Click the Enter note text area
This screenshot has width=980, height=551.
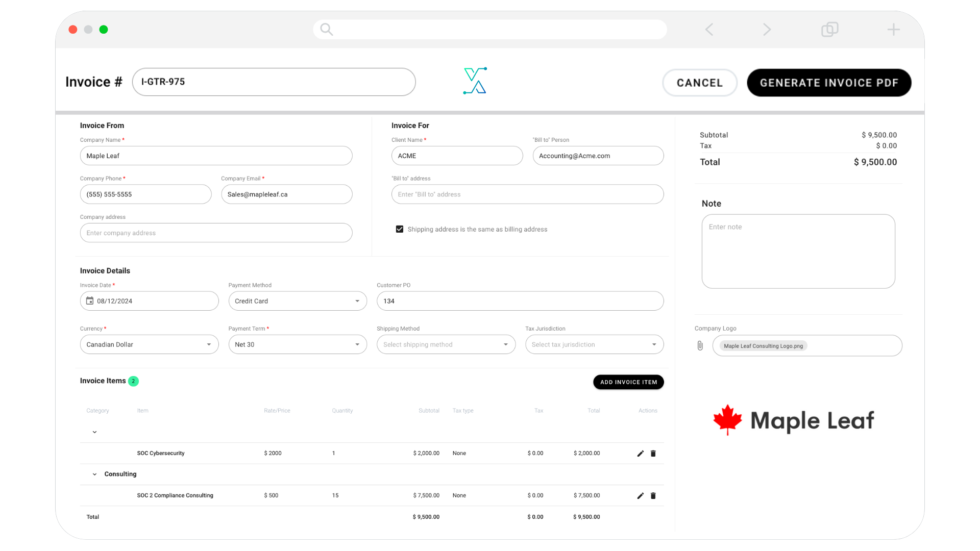(x=798, y=252)
